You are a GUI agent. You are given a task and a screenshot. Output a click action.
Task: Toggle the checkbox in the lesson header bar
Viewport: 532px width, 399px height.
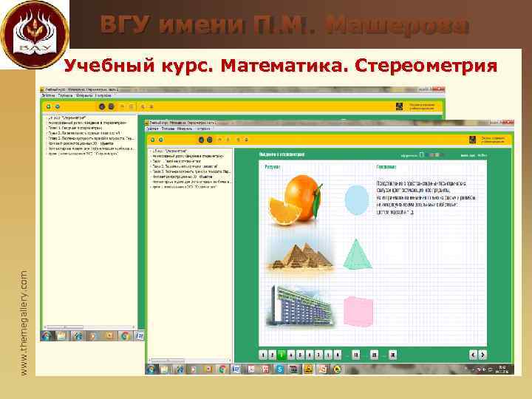[x=422, y=154]
